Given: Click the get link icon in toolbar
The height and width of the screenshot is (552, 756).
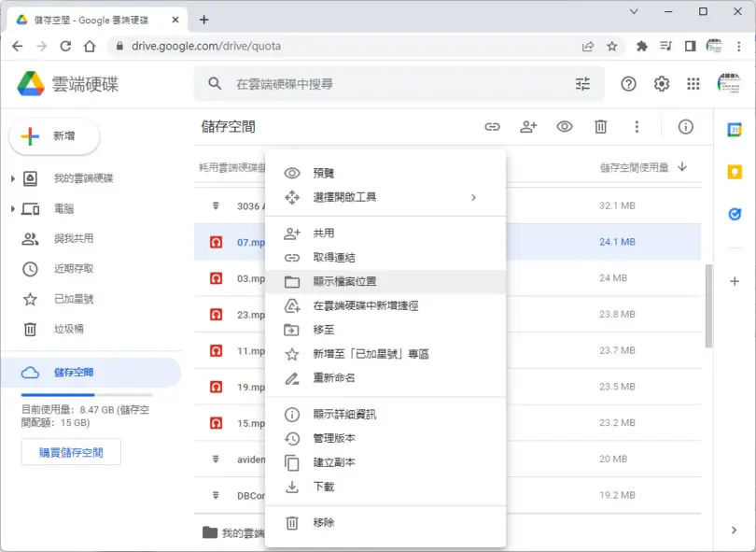Looking at the screenshot, I should tap(492, 127).
